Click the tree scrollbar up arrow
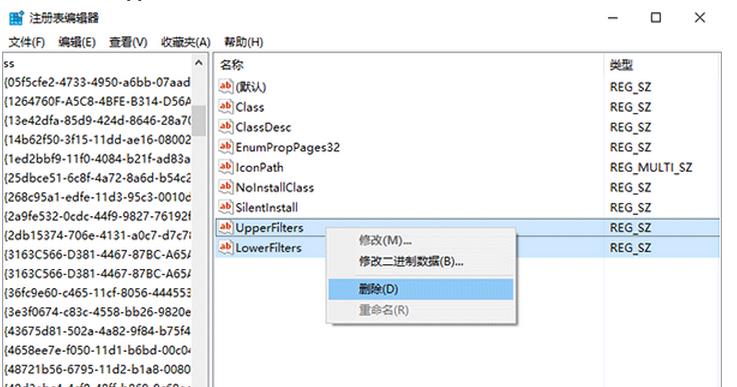This screenshot has width=737, height=387. point(199,63)
